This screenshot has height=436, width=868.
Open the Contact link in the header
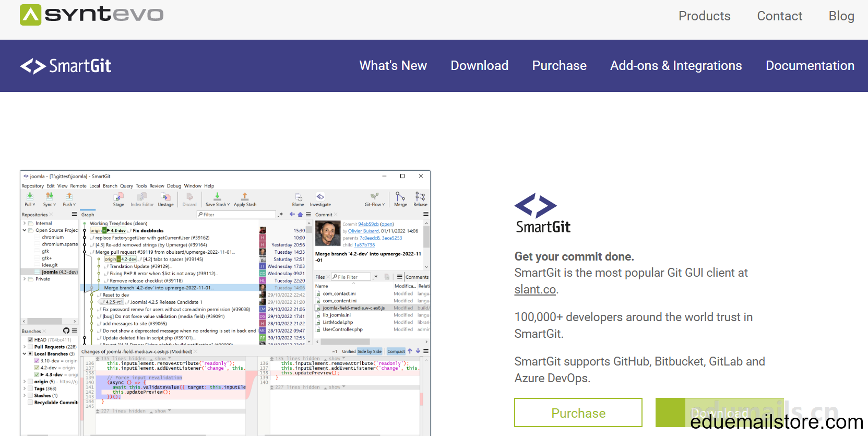coord(780,16)
